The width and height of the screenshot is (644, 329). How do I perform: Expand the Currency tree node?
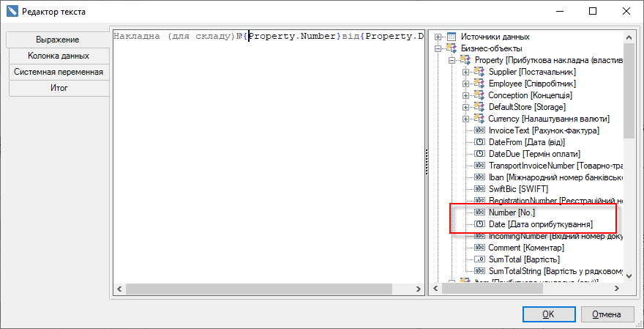[466, 119]
